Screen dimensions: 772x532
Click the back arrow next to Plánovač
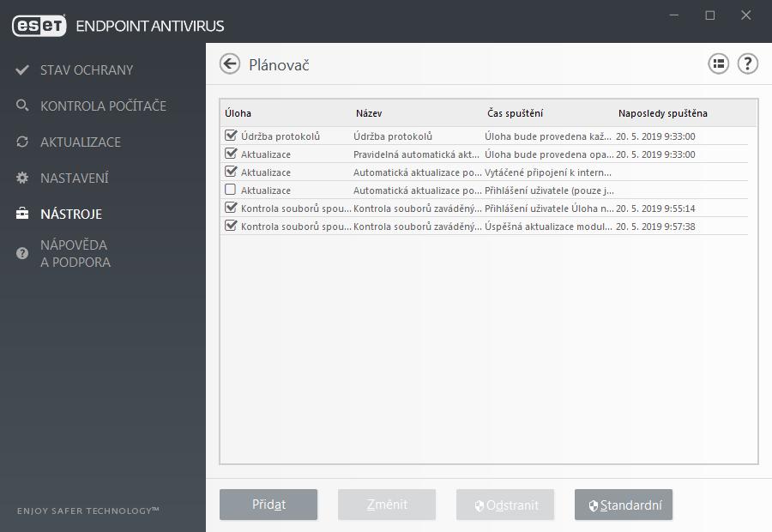point(229,64)
